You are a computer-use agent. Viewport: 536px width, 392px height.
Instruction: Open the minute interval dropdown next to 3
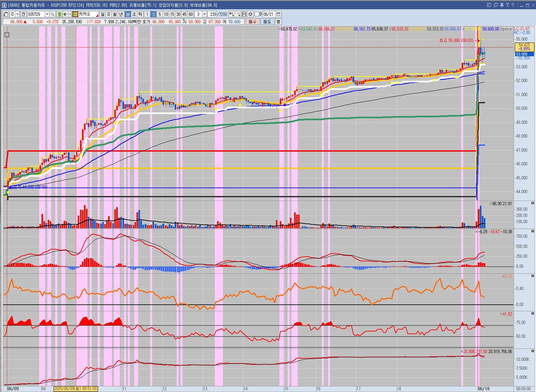tap(204, 14)
